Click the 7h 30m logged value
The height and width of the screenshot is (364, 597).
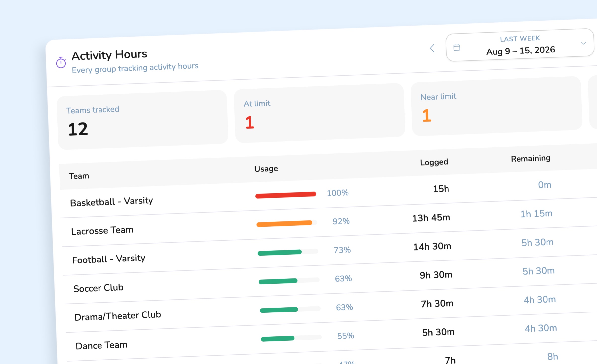[437, 304]
